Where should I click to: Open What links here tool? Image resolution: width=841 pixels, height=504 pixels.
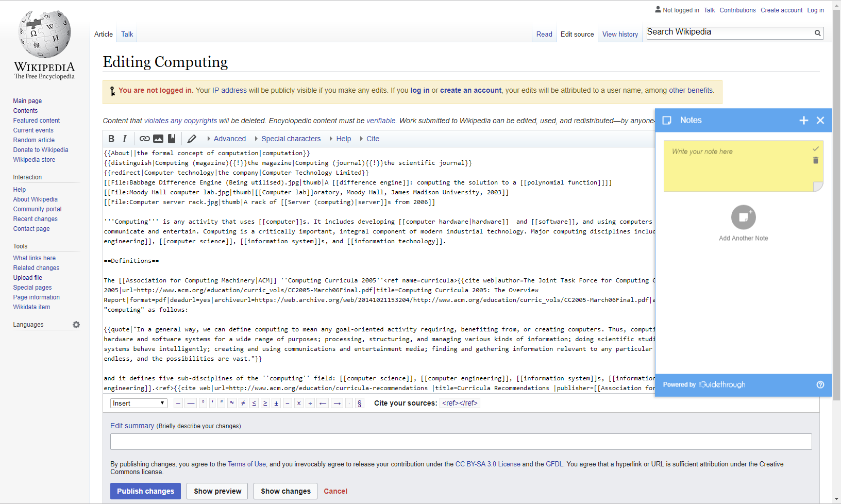(35, 258)
